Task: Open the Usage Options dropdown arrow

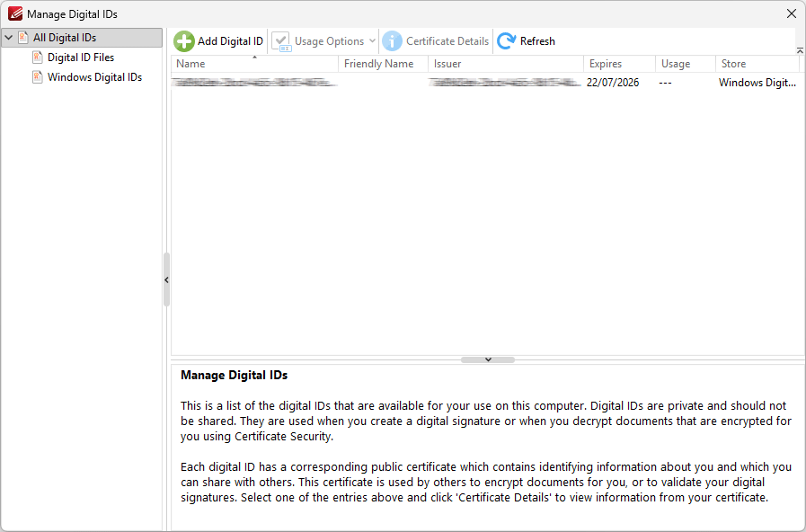Action: click(x=372, y=40)
